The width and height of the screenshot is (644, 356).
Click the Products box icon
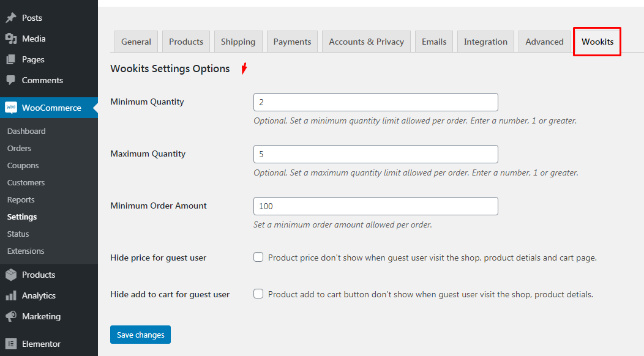[11, 275]
